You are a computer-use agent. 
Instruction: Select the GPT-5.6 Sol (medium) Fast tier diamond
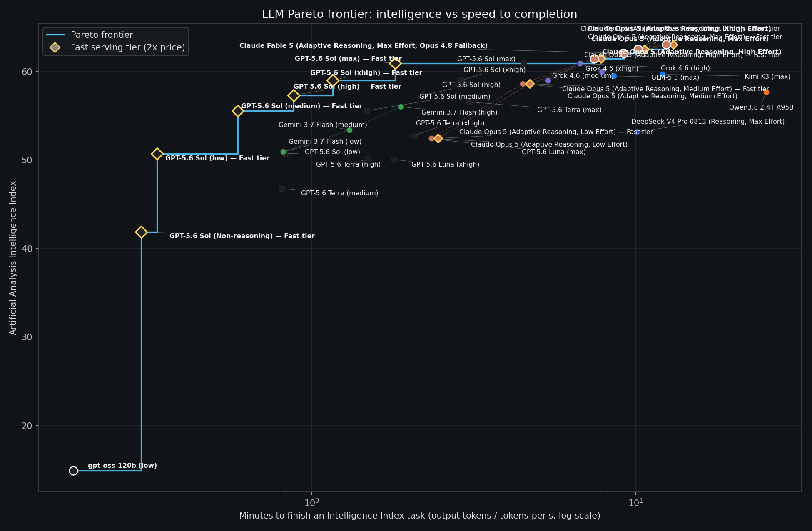pyautogui.click(x=238, y=111)
